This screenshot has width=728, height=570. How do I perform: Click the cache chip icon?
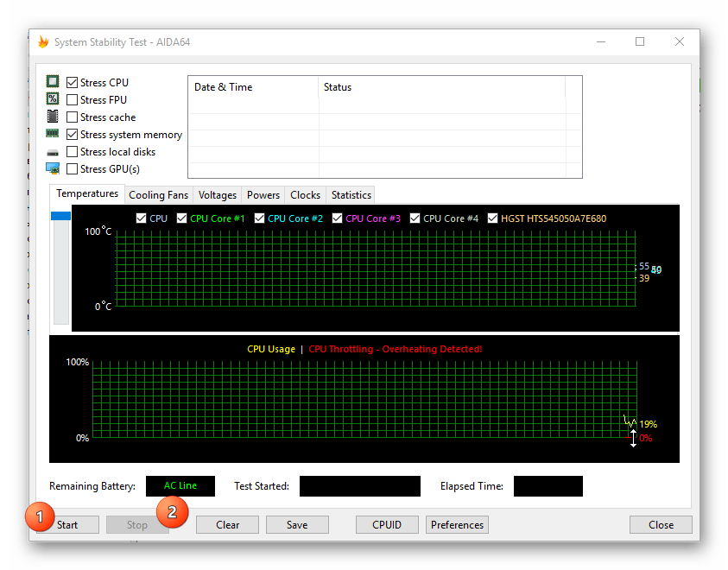[53, 117]
